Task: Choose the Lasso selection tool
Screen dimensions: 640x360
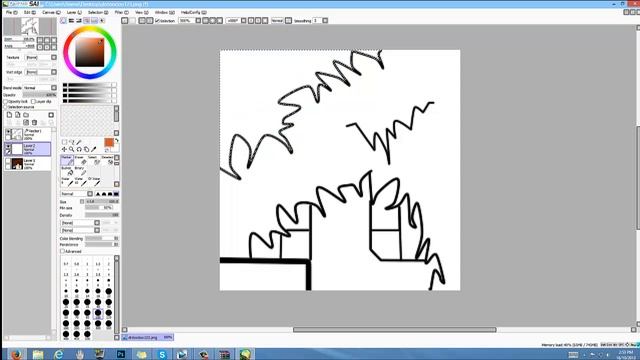Action: click(71, 142)
